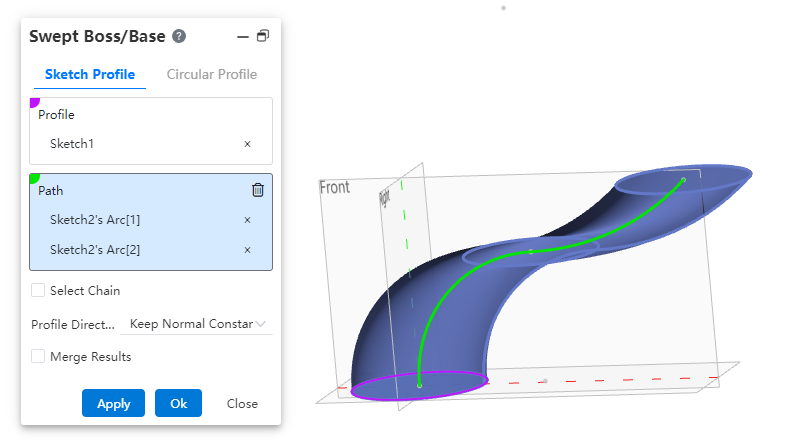Activate the Profile selection box
Image resolution: width=797 pixels, height=447 pixels.
(151, 131)
